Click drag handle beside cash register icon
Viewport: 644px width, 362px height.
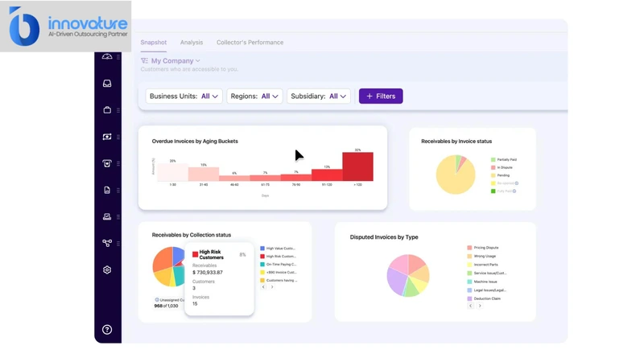coord(118,163)
